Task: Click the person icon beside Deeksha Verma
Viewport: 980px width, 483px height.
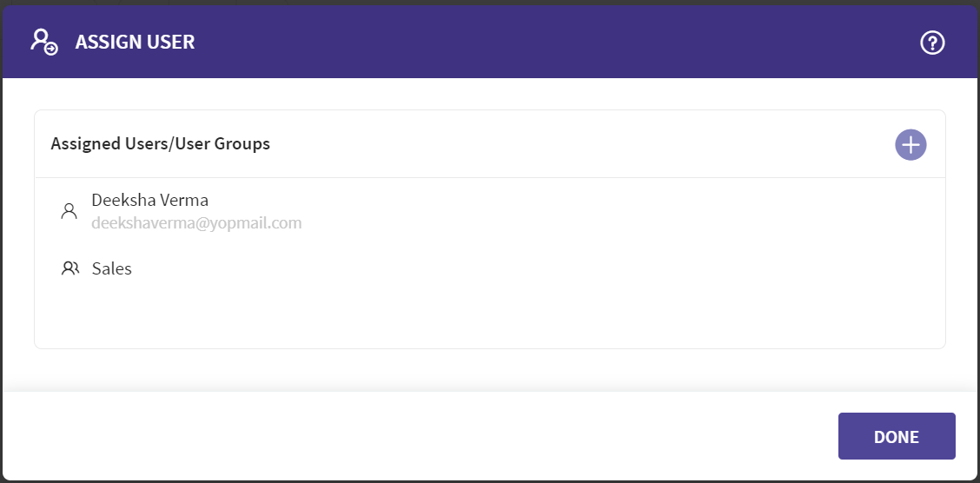Action: [x=70, y=211]
